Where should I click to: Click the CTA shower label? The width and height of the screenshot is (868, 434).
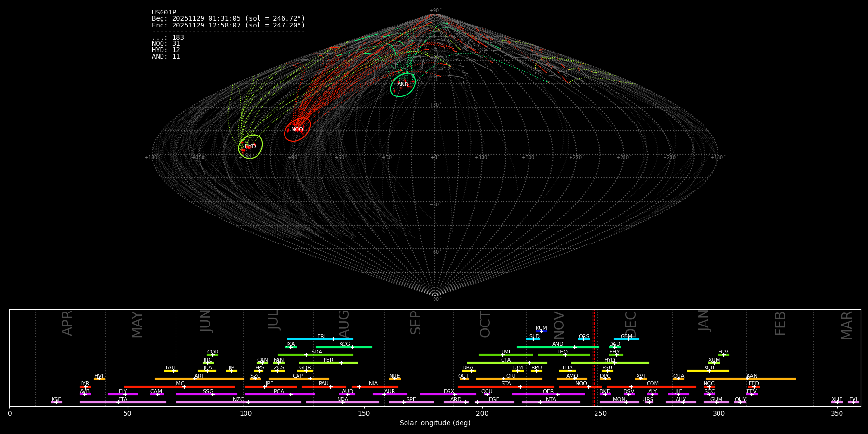click(506, 360)
